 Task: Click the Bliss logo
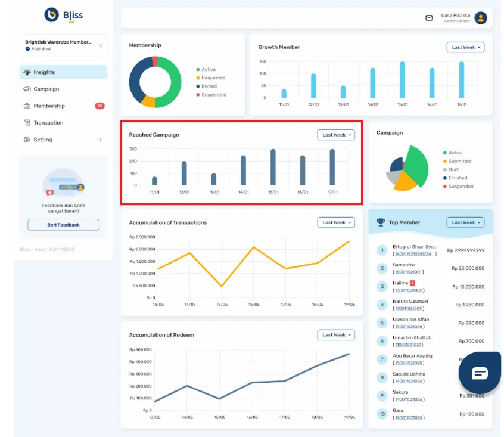coord(64,15)
